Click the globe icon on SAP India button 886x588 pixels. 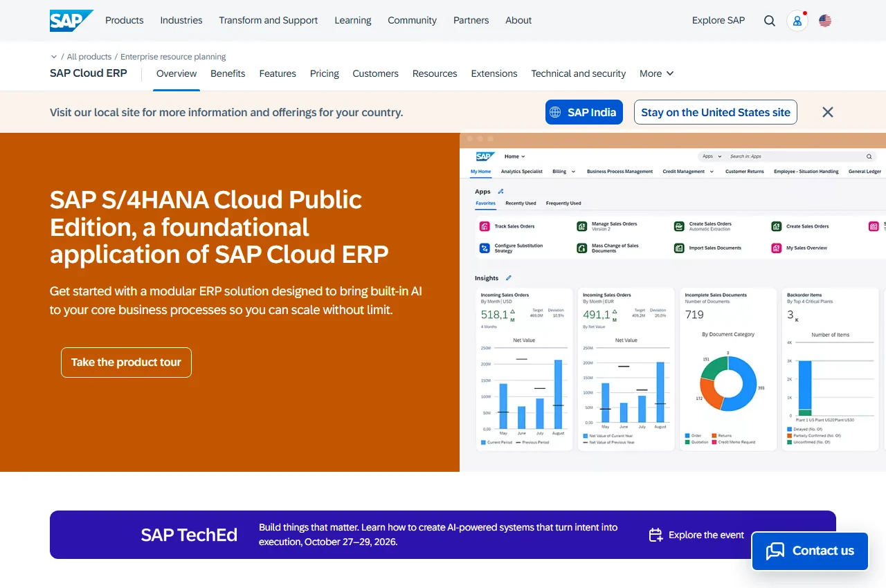555,112
